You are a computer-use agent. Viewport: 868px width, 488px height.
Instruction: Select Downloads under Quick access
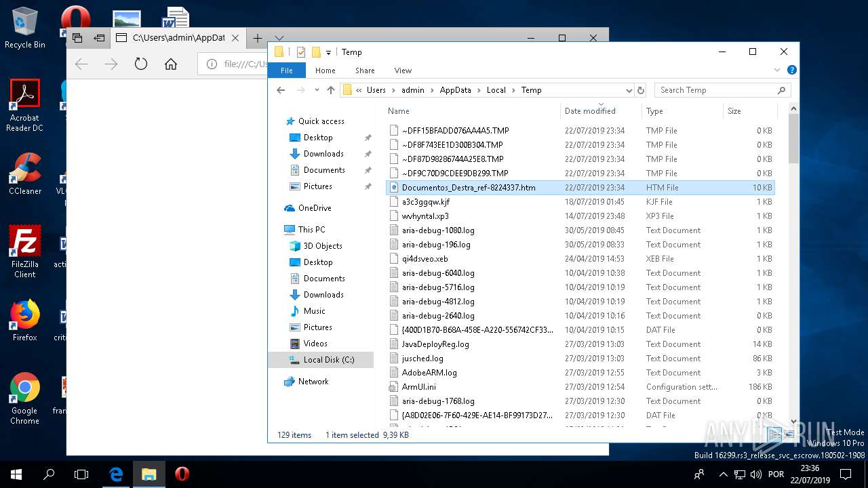pyautogui.click(x=323, y=154)
